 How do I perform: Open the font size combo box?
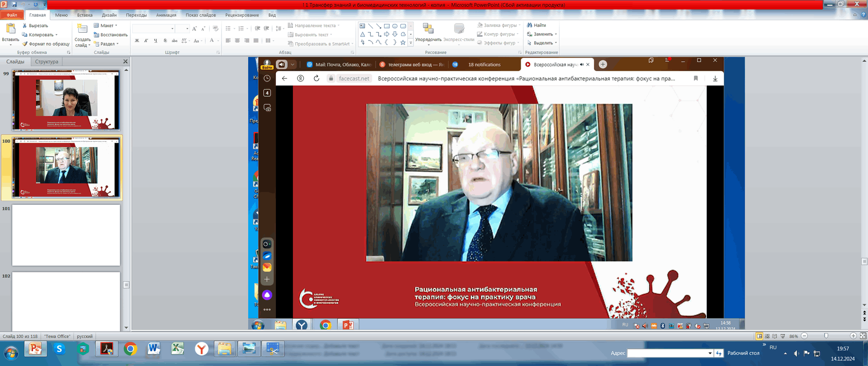182,29
